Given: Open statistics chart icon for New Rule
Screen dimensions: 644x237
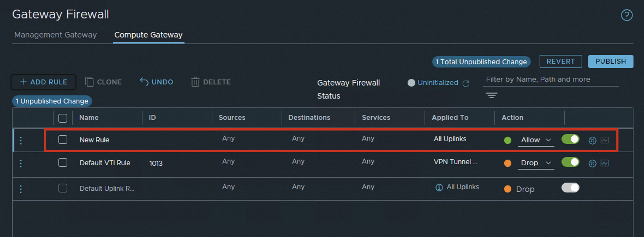Looking at the screenshot, I should pyautogui.click(x=604, y=140).
